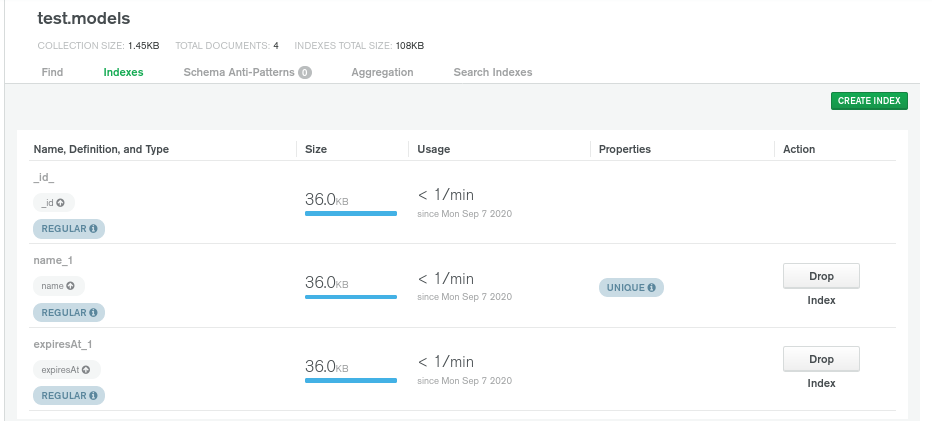Click info icon on the UNIQUE badge

tap(652, 288)
